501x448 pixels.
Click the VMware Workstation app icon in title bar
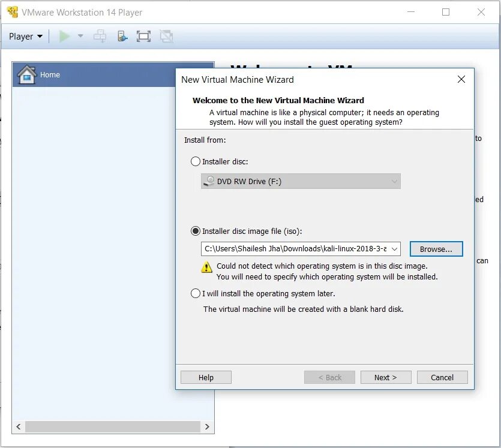point(12,12)
